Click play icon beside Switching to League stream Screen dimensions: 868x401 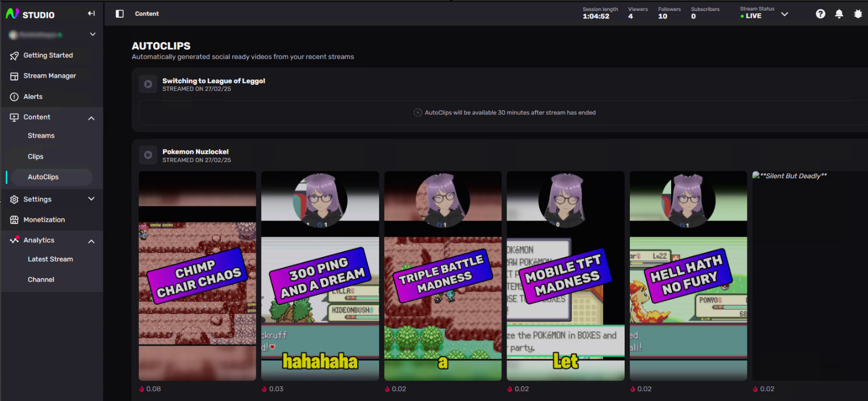tap(148, 84)
